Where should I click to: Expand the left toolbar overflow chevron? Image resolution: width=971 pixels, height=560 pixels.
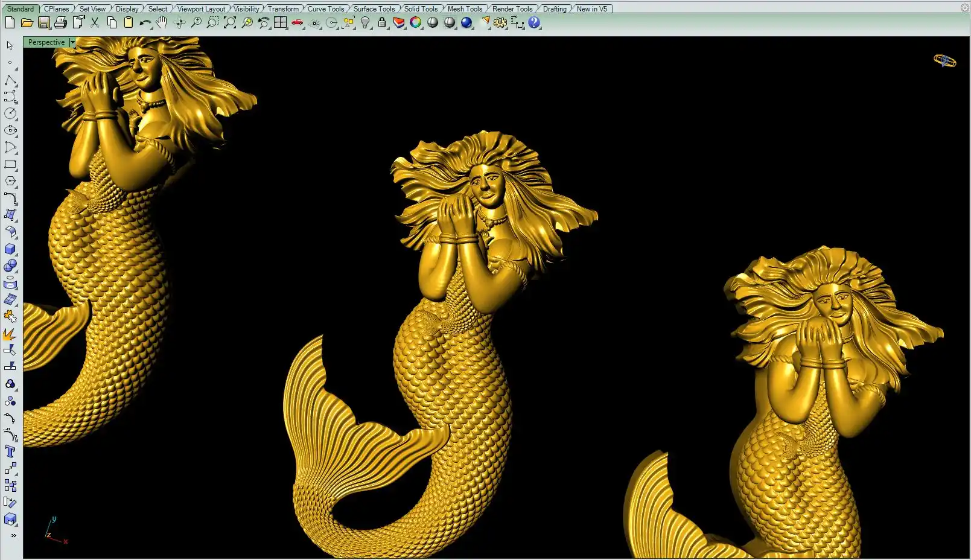click(x=13, y=535)
